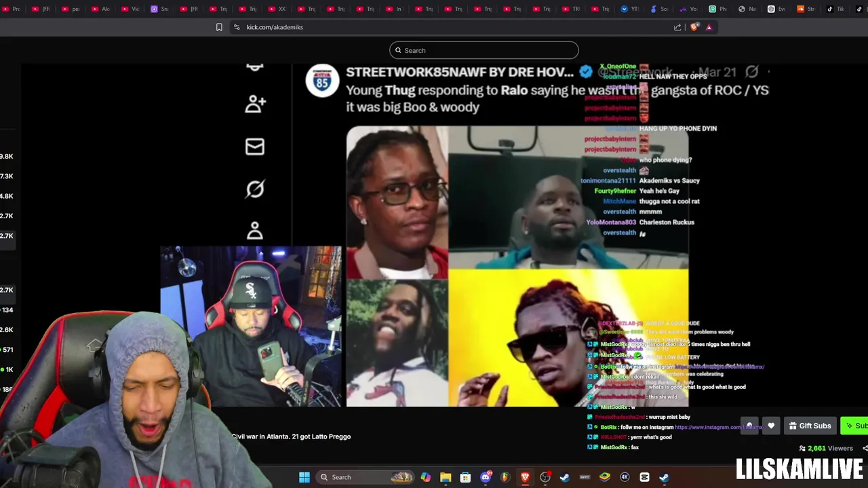The image size is (868, 488).
Task: Click the heart follow button
Action: point(771,426)
